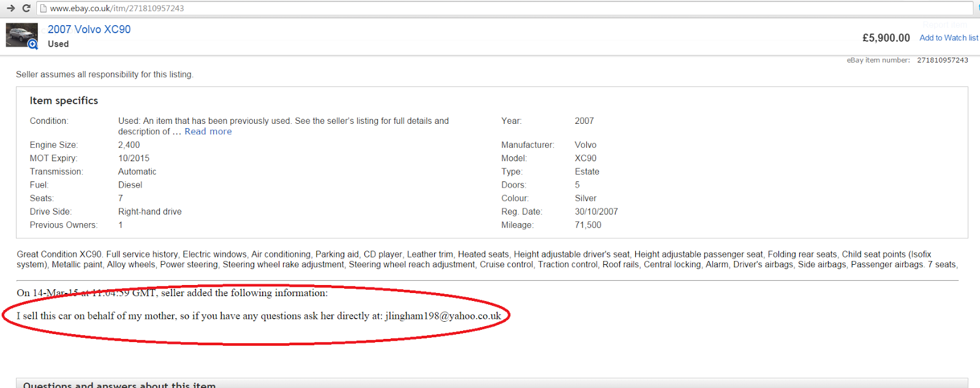Click Drive Side value Right-hand drive
The width and height of the screenshot is (980, 388).
[150, 212]
